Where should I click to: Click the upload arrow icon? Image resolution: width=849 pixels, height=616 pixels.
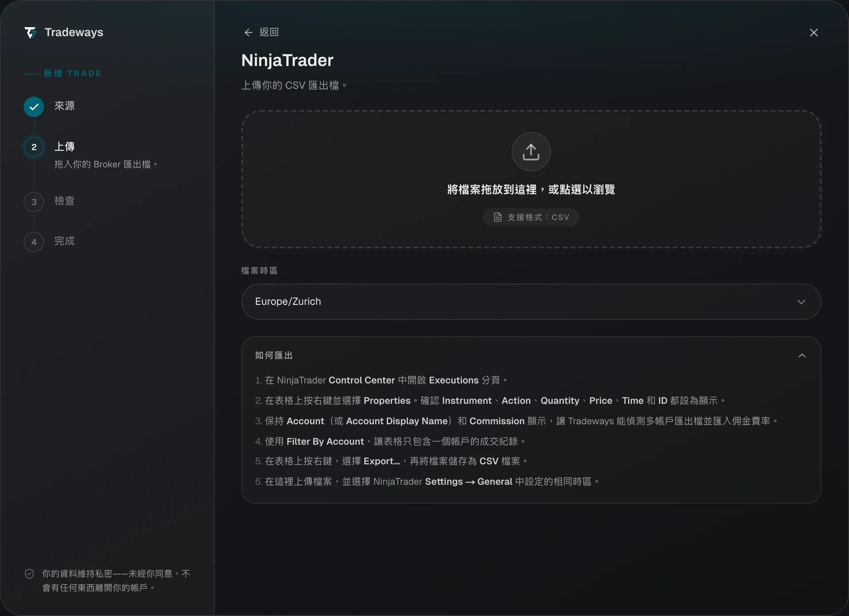click(x=531, y=152)
